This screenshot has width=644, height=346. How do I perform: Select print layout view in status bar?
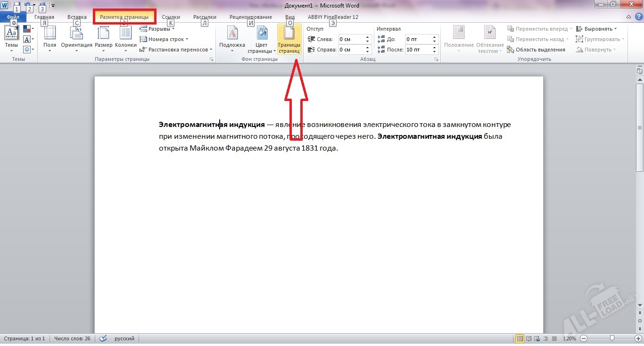click(x=520, y=338)
